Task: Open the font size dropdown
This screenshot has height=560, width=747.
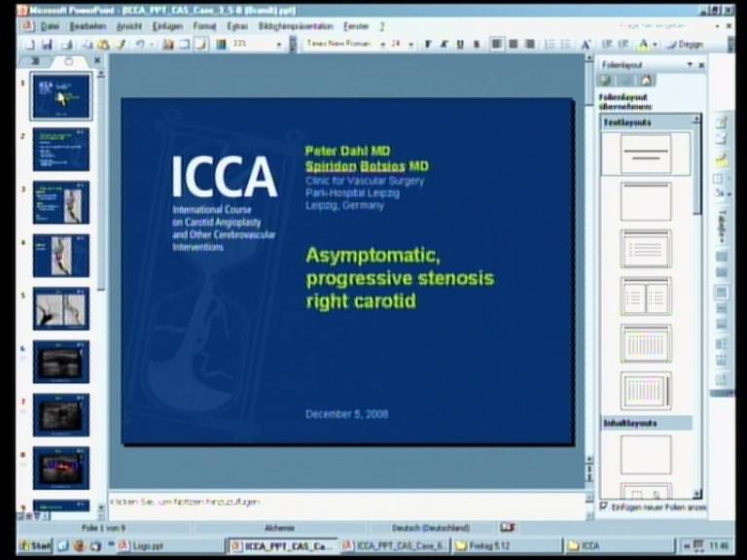Action: 410,45
